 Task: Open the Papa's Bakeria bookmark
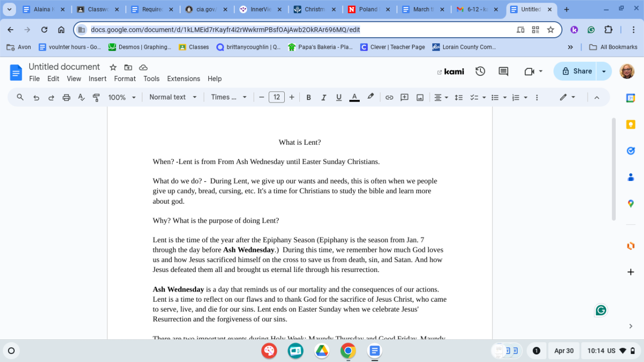tap(320, 47)
